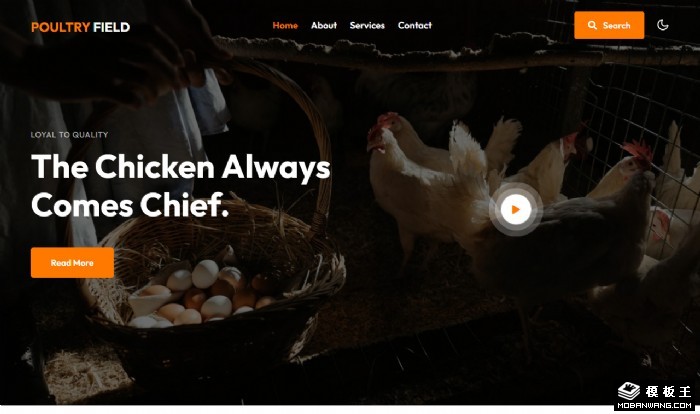Screen dimensions: 700x414
Task: Play the hero video with the orange play icon
Action: coord(516,209)
